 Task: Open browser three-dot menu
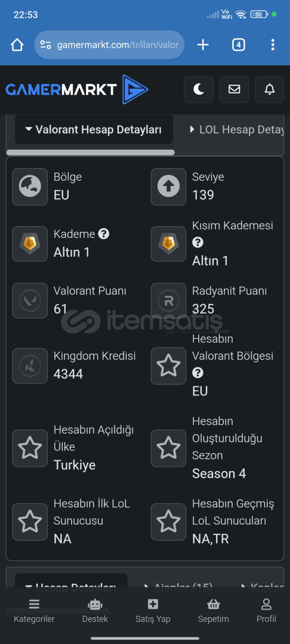click(272, 45)
